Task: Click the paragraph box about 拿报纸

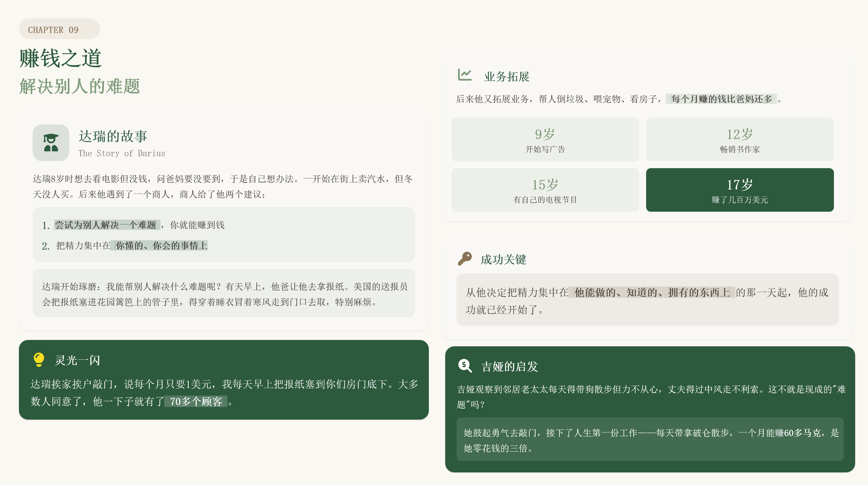Action: click(224, 294)
